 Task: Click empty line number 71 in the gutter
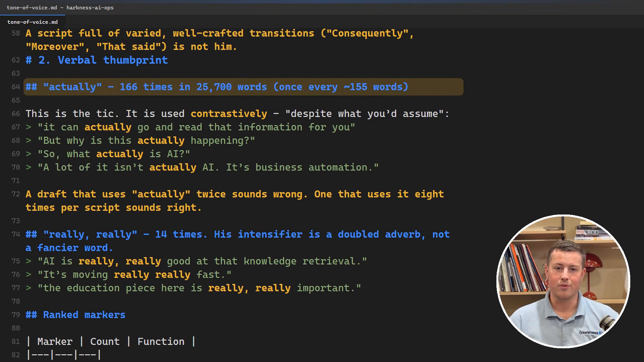[16, 181]
